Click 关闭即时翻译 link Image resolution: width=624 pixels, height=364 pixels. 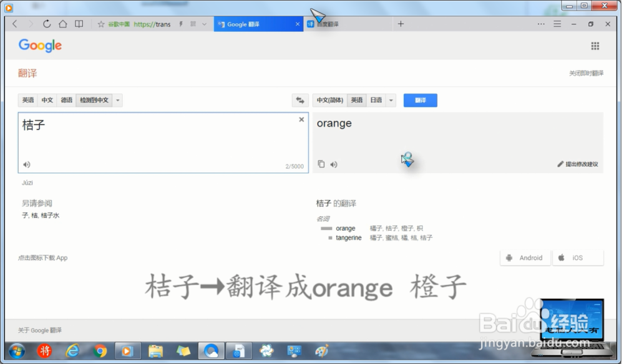coord(586,73)
